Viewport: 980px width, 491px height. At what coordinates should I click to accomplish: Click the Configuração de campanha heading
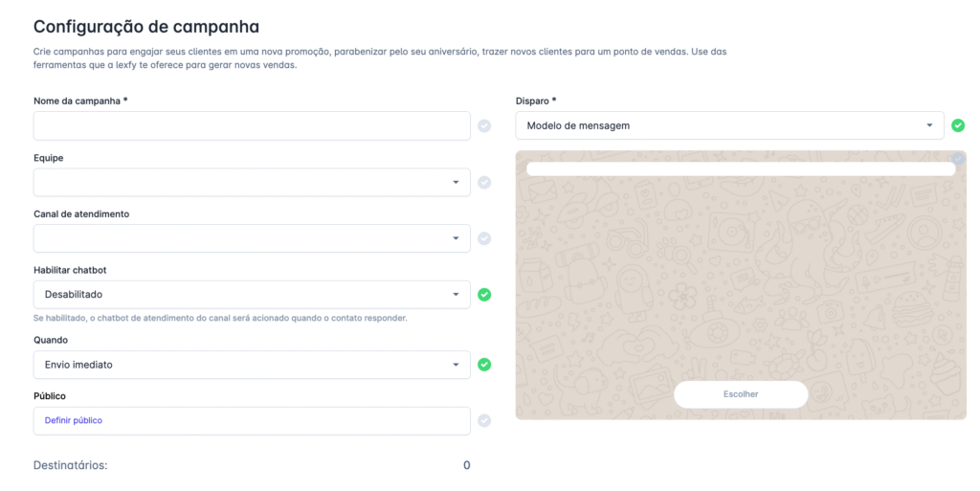(146, 27)
